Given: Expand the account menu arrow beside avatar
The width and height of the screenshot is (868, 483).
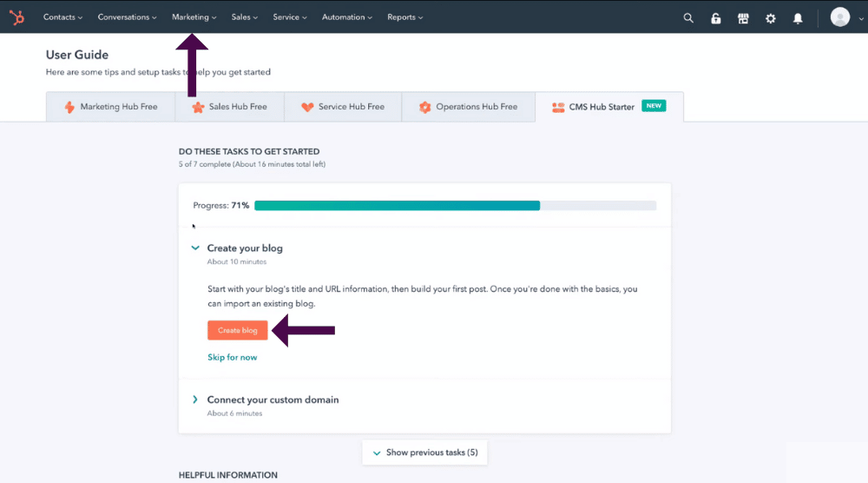Looking at the screenshot, I should click(861, 18).
